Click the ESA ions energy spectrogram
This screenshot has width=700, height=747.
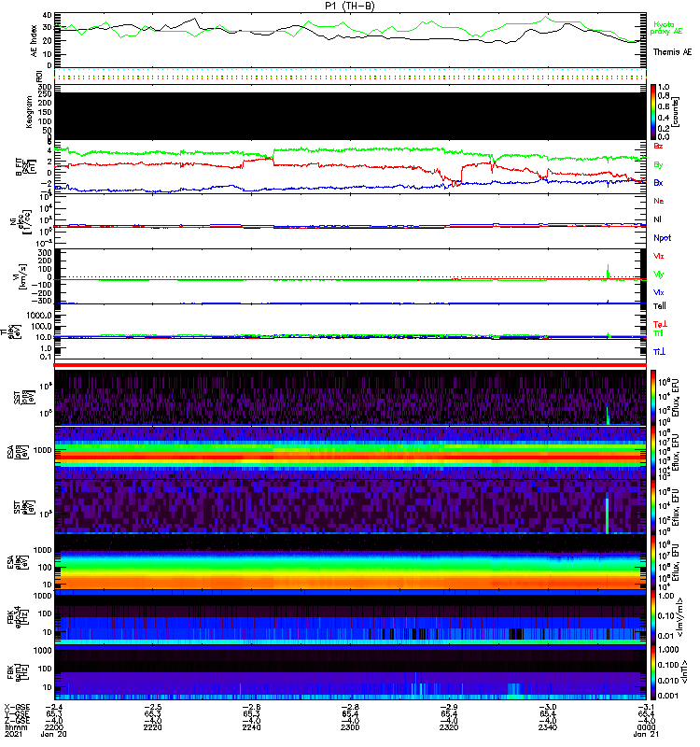coord(350,452)
